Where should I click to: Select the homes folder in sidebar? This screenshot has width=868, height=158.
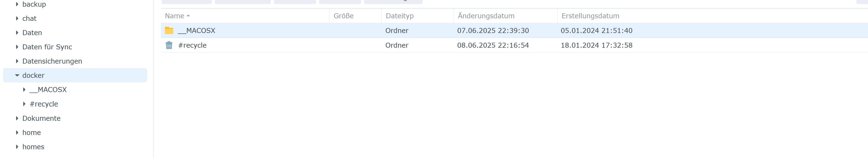(x=33, y=147)
